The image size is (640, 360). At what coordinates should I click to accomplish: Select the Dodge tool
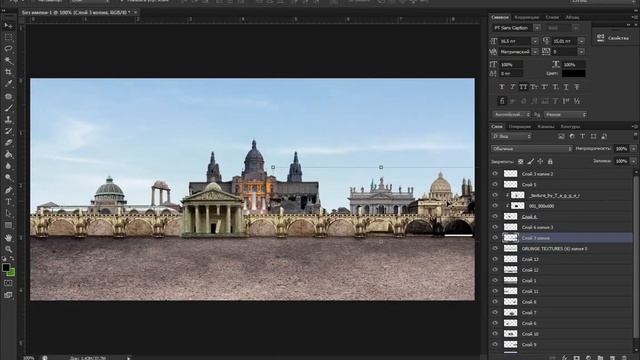(8, 178)
